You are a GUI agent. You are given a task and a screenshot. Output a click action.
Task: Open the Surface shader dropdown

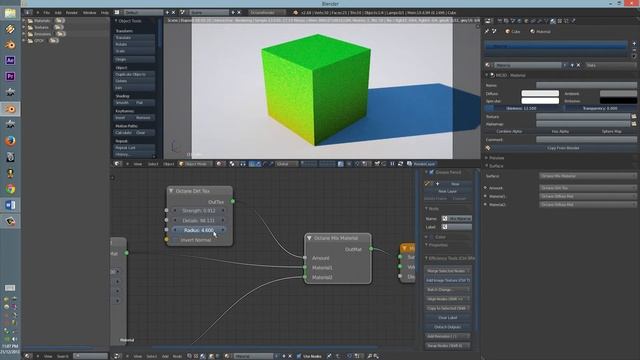(588, 176)
